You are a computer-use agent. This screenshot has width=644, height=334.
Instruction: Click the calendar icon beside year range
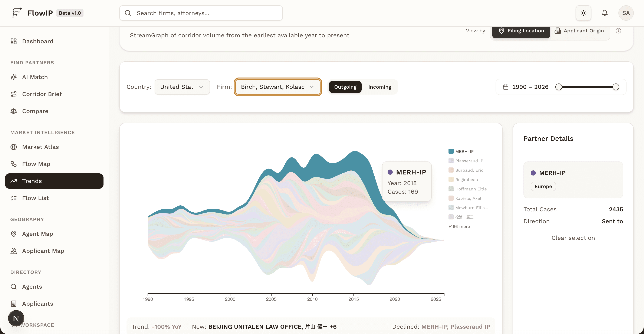click(506, 87)
